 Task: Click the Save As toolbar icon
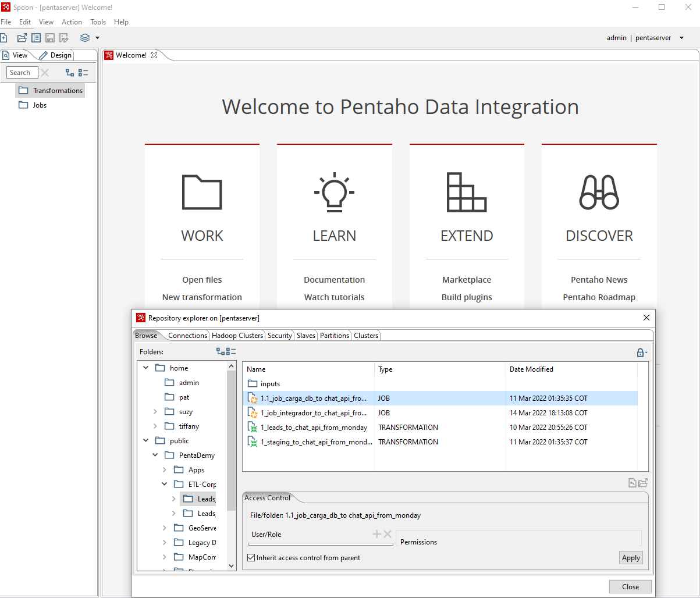64,38
